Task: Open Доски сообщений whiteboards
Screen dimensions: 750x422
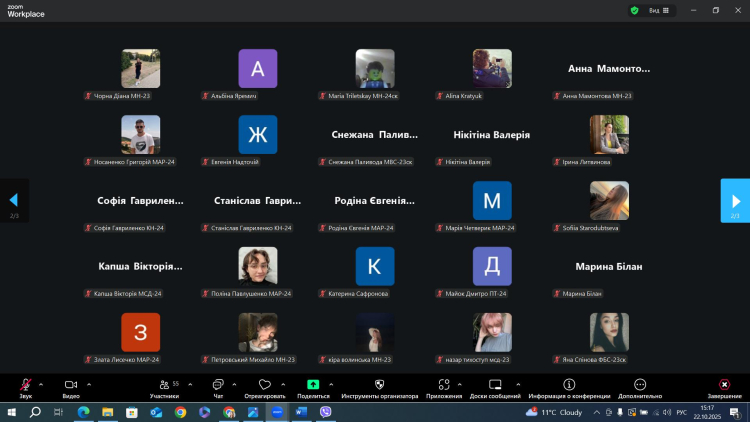Action: click(x=495, y=385)
